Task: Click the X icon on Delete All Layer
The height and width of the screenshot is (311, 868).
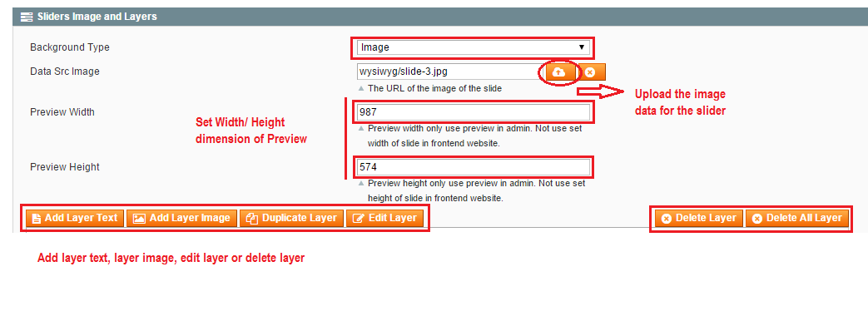Action: pyautogui.click(x=757, y=219)
